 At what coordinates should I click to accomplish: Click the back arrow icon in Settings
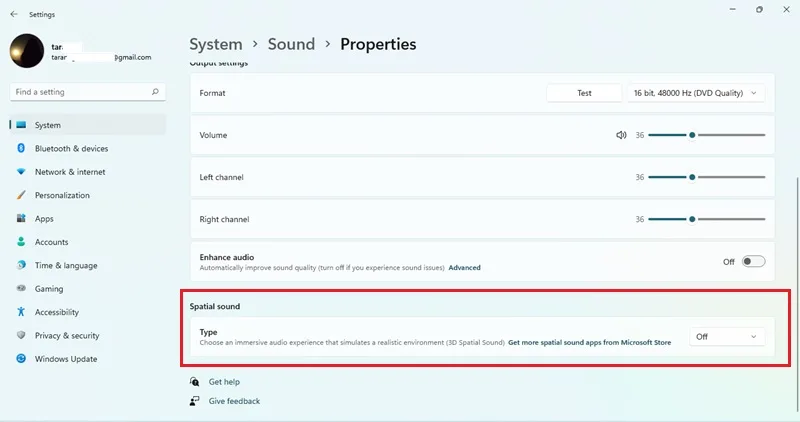[14, 14]
